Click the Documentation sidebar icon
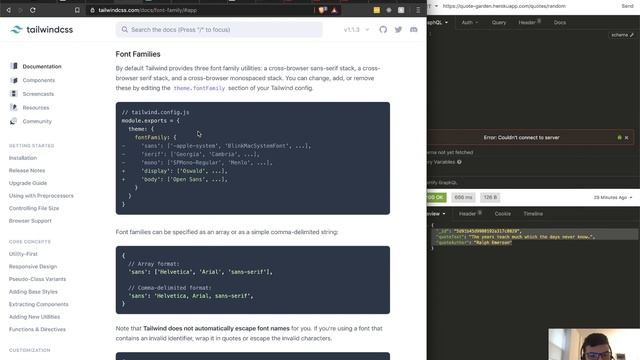Viewport: 640px width, 360px height. [x=14, y=66]
